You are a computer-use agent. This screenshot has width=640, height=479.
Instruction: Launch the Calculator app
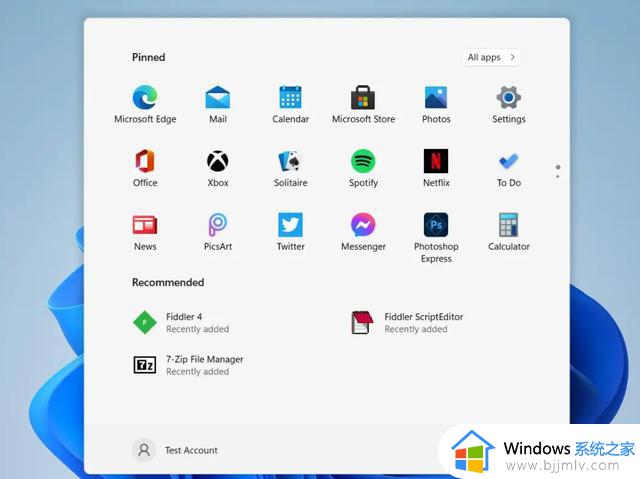(x=509, y=232)
